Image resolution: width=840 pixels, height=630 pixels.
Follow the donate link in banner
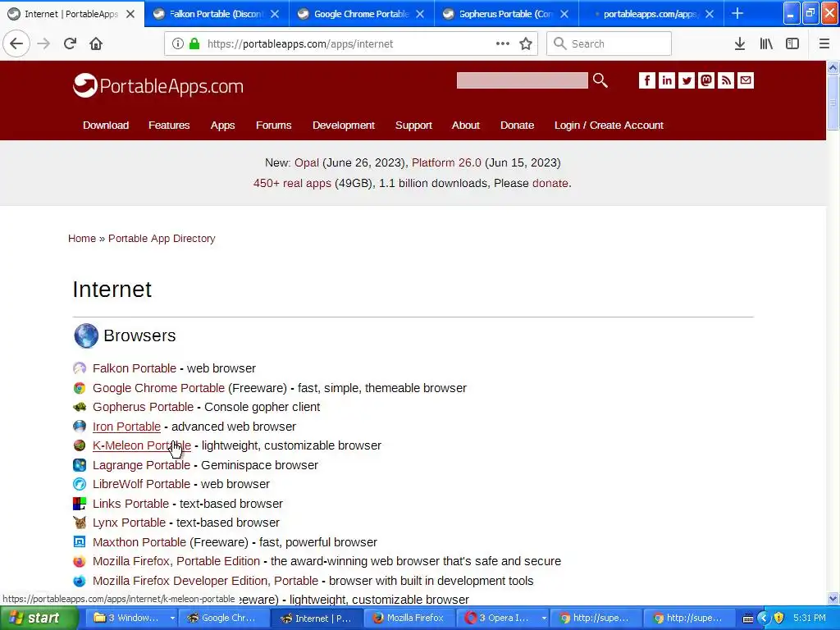550,183
